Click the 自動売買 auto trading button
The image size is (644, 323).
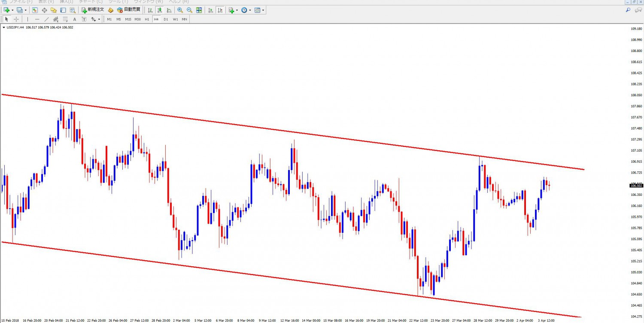[129, 10]
